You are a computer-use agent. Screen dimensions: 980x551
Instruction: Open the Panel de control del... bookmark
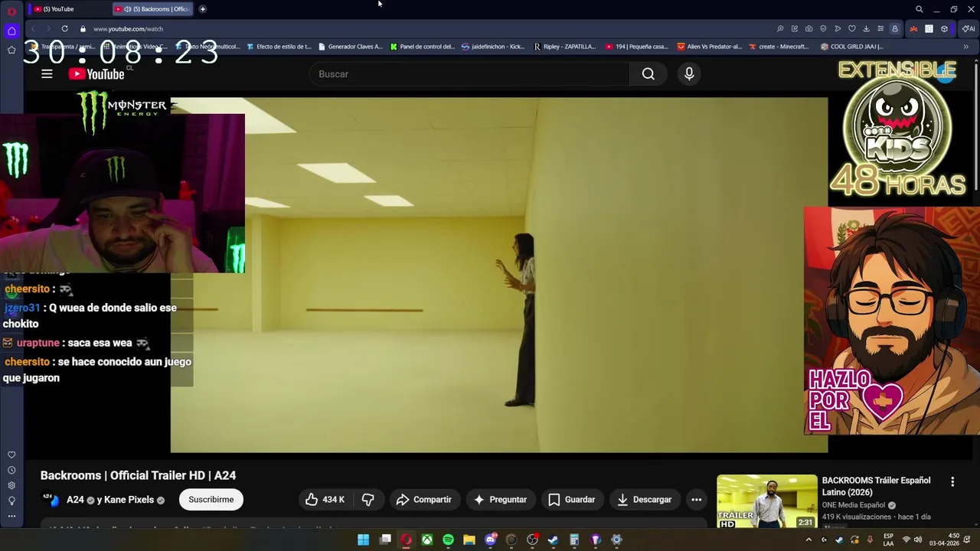pyautogui.click(x=423, y=47)
